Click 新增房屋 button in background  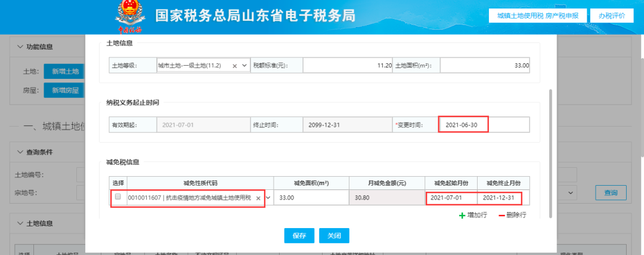coord(65,91)
